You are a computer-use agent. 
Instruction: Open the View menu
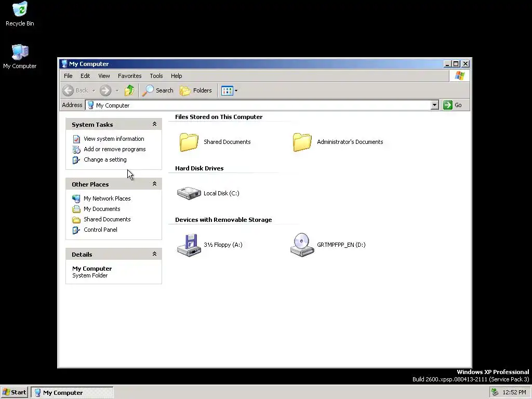(x=104, y=76)
